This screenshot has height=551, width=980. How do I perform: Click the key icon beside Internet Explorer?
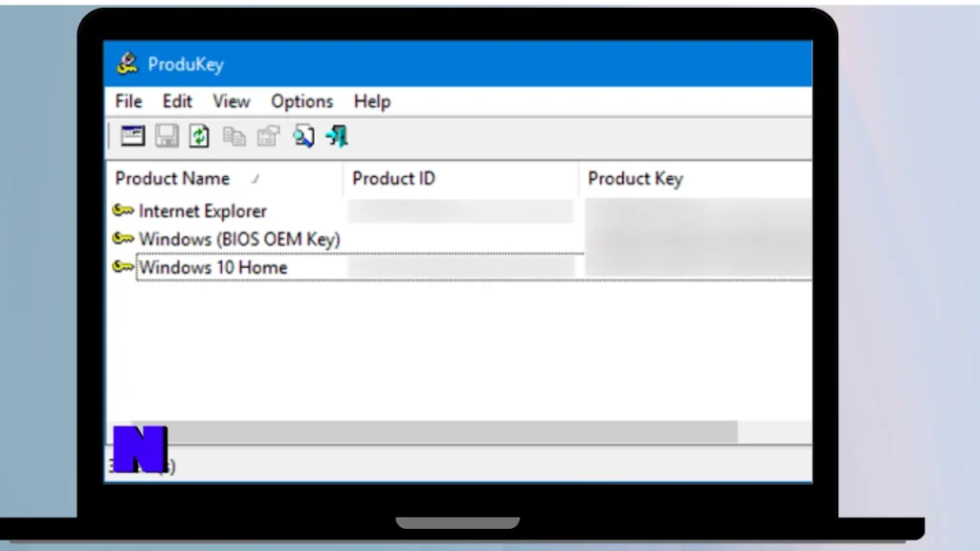123,210
